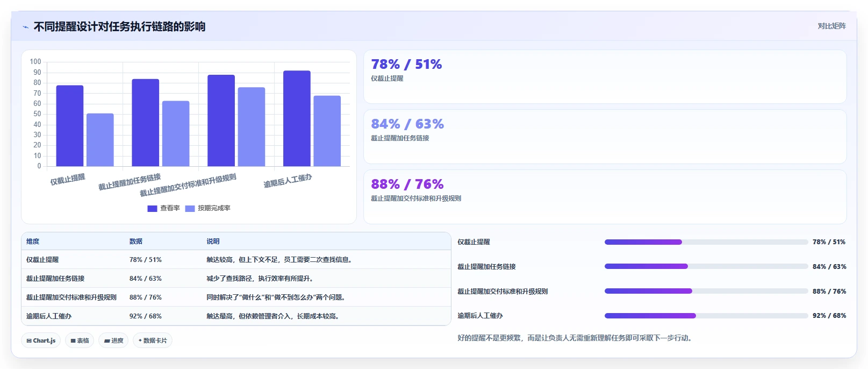The height and width of the screenshot is (369, 868).
Task: Click the 查看率 bar for 截止提醒加任务链接
Action: [x=146, y=123]
